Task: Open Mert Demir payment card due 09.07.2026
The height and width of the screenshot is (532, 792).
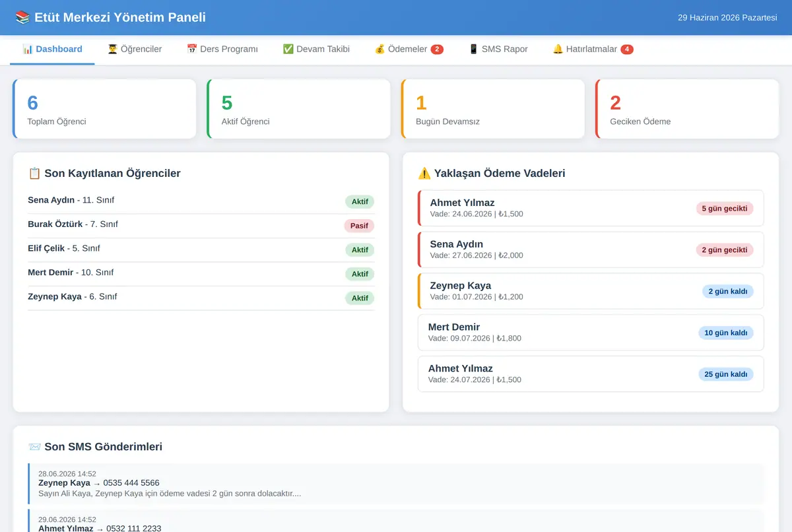Action: point(591,333)
